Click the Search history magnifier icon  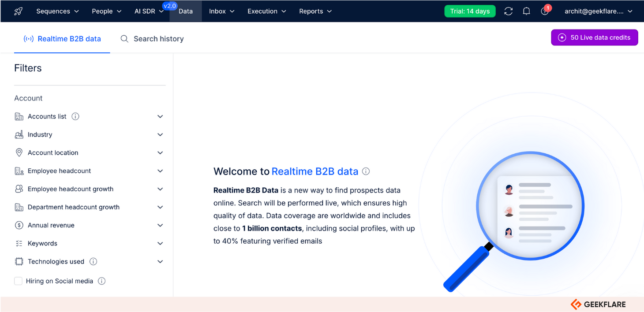[125, 39]
